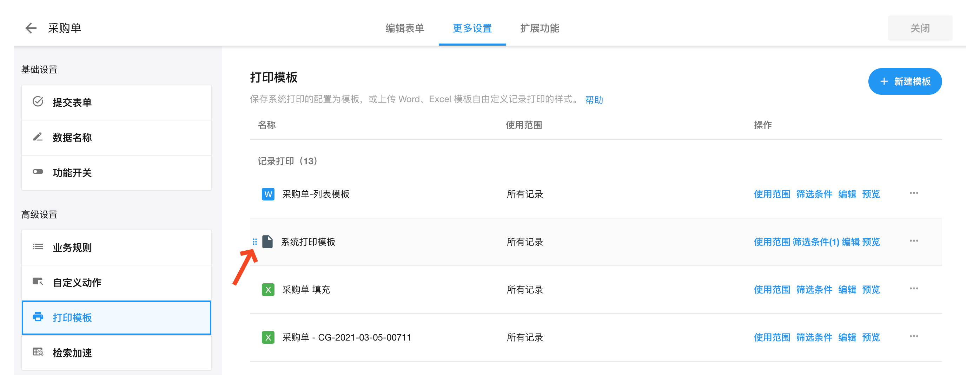Click the file icon of 系统打印模板
This screenshot has width=980, height=389.
click(267, 242)
